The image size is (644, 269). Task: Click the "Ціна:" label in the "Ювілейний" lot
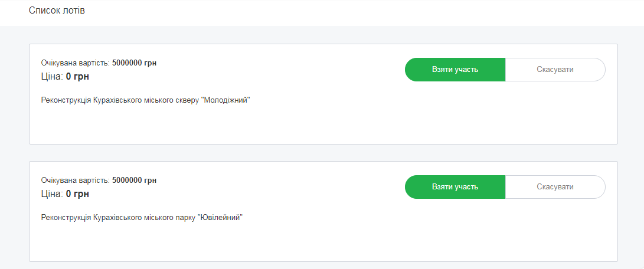[52, 194]
